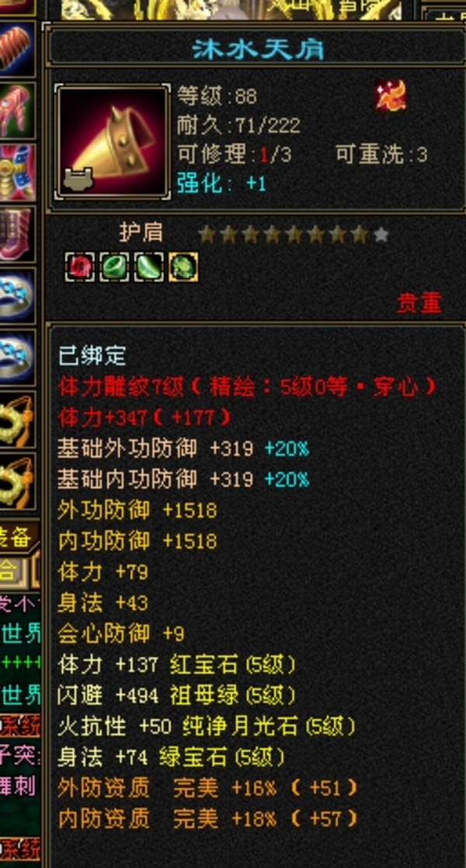Select the red striped equipment slot
Screen dimensions: 466x868
[x=17, y=49]
